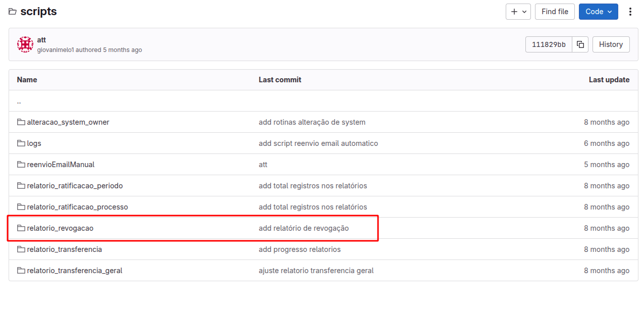The height and width of the screenshot is (312, 644).
Task: Open the Code dropdown button
Action: pyautogui.click(x=598, y=12)
